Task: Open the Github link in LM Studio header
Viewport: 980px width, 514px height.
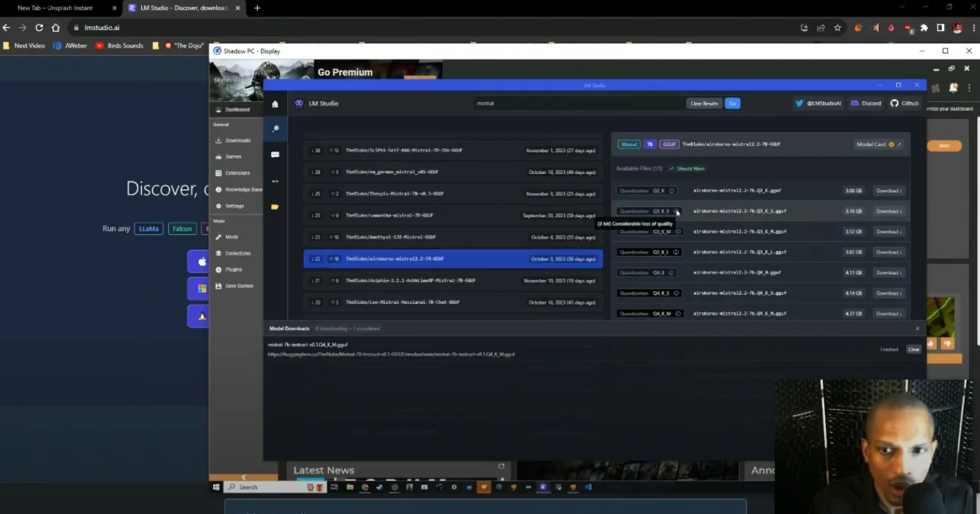Action: click(x=904, y=103)
